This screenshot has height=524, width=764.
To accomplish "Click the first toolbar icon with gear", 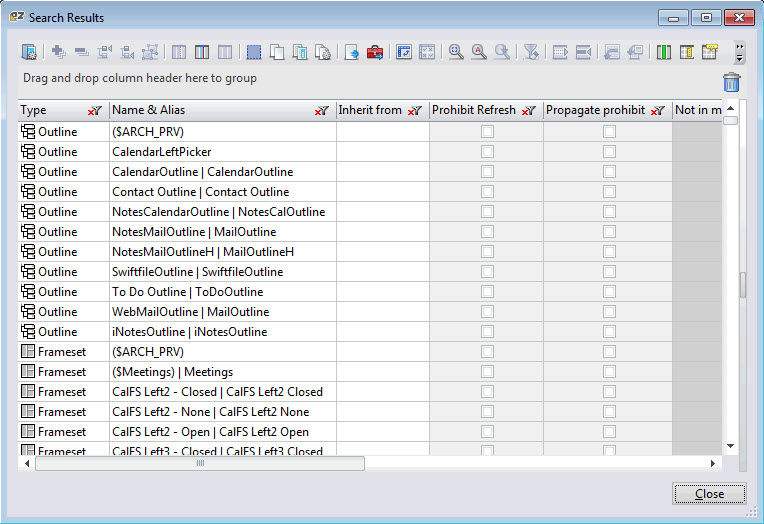I will (x=29, y=52).
